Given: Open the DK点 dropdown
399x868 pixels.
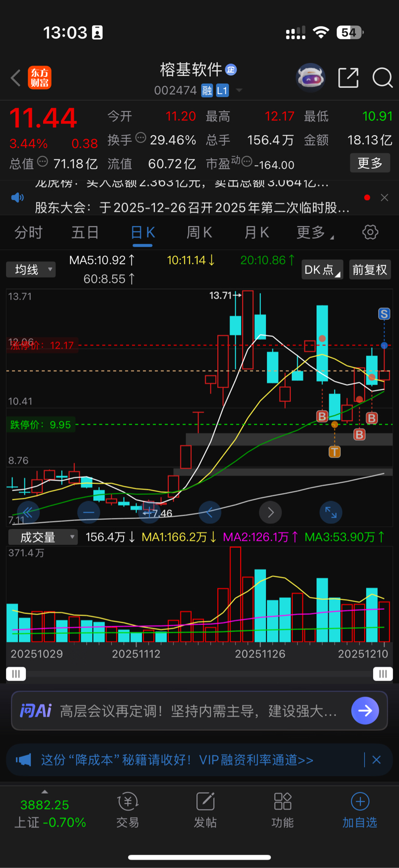Looking at the screenshot, I should 322,270.
